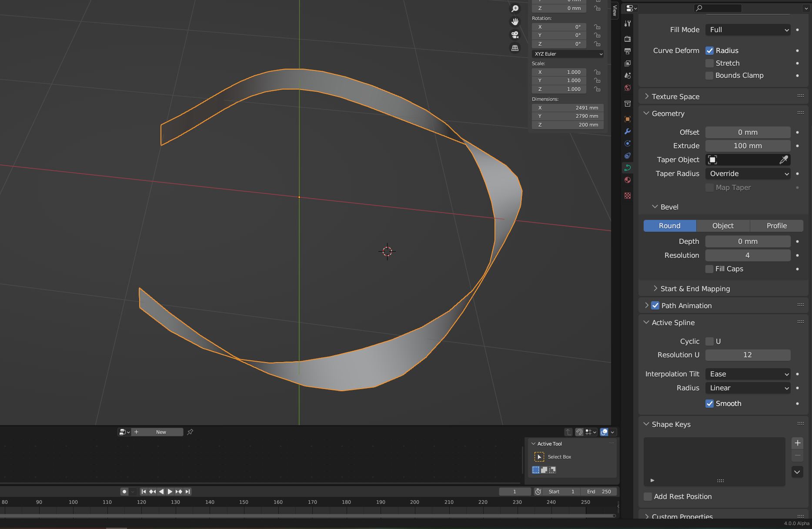Toggle use preview range clock icon
The height and width of the screenshot is (529, 812).
(x=538, y=492)
